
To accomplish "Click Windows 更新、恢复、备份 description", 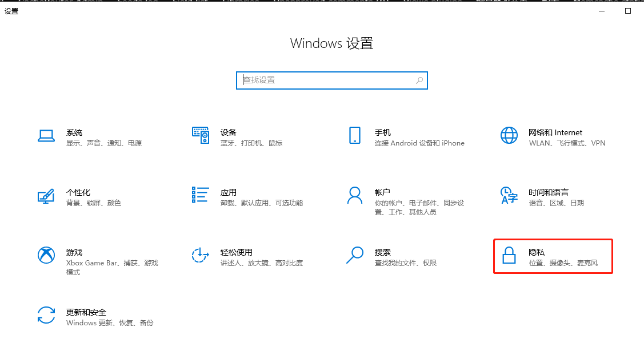I will [x=110, y=323].
